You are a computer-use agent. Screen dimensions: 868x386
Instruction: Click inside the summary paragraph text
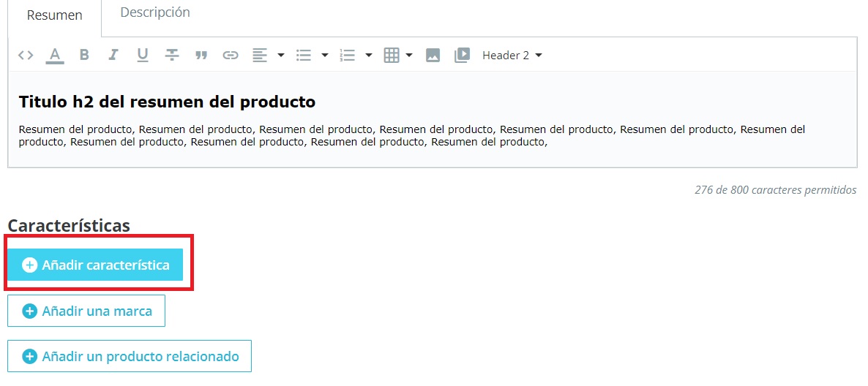(x=412, y=136)
